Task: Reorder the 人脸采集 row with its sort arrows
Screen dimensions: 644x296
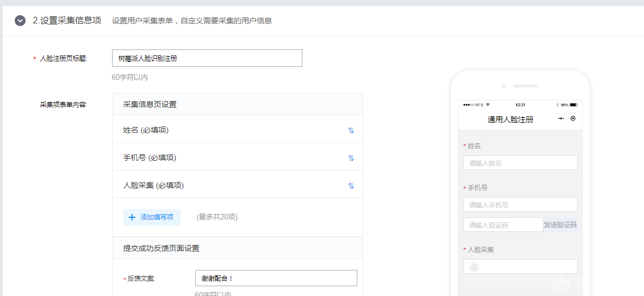Action: [x=351, y=185]
